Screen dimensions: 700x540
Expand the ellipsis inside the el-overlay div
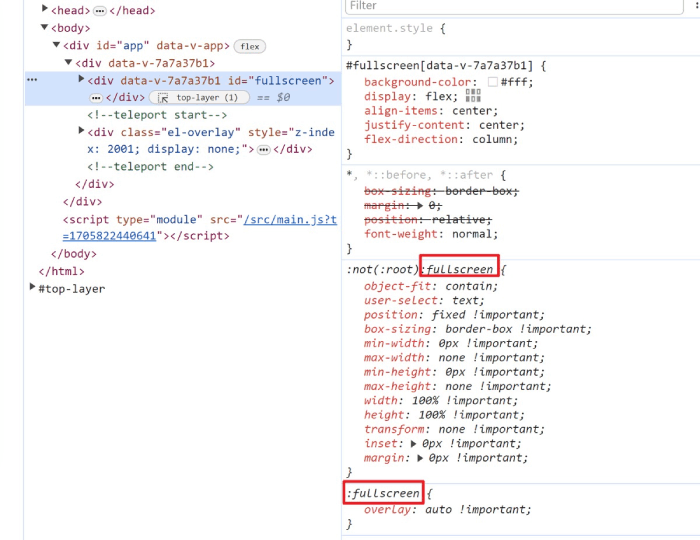264,150
